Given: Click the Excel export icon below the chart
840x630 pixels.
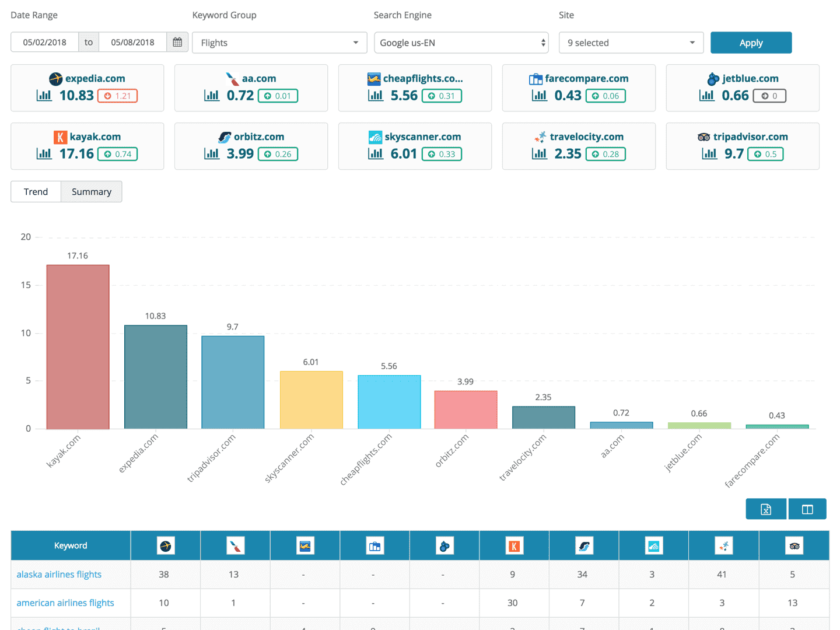Looking at the screenshot, I should (x=765, y=508).
